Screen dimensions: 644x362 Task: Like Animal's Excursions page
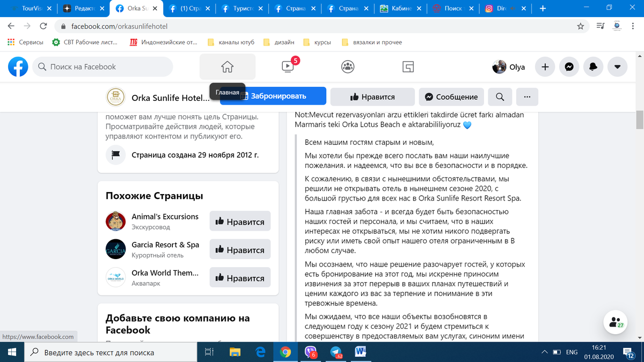[240, 221]
